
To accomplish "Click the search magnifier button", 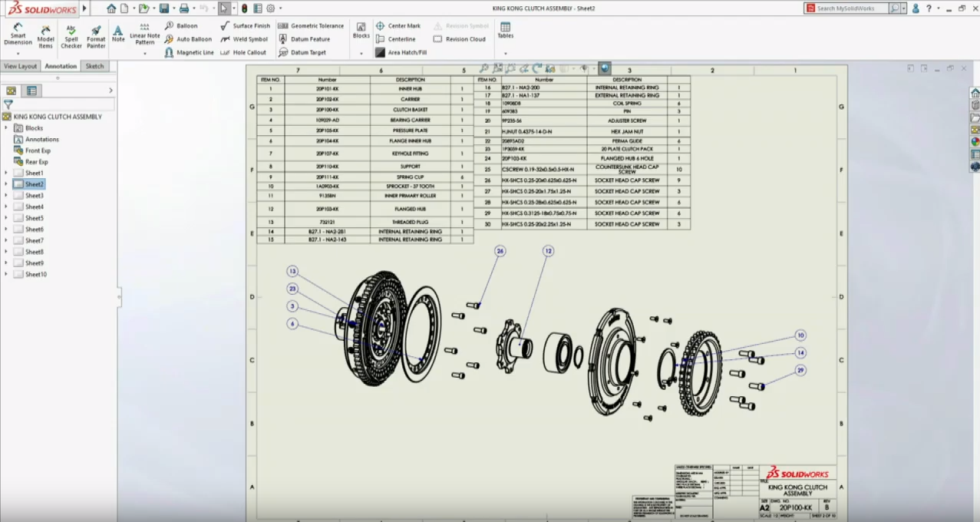I will 895,8.
